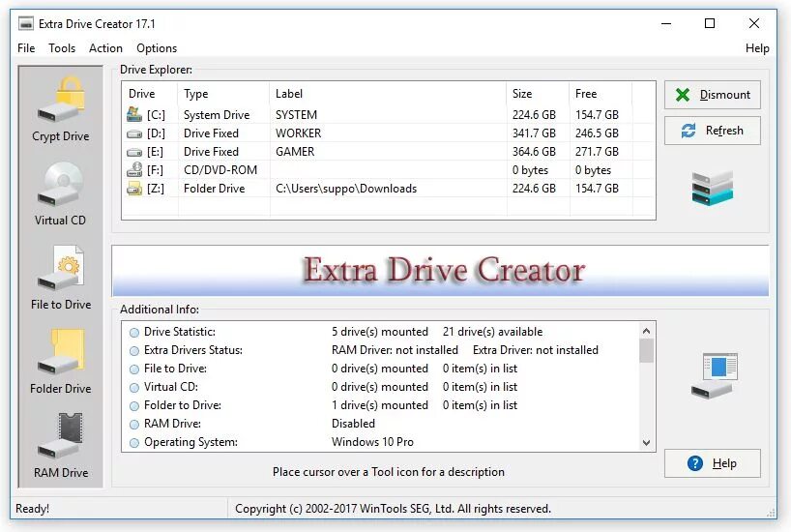Select the GAMER label cell
This screenshot has width=791, height=532.
pos(295,152)
